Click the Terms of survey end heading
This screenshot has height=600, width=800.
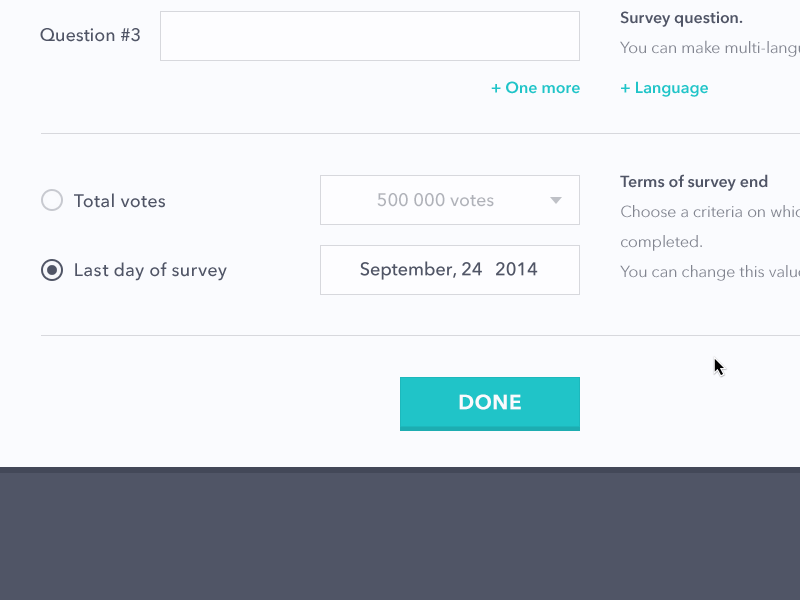694,182
